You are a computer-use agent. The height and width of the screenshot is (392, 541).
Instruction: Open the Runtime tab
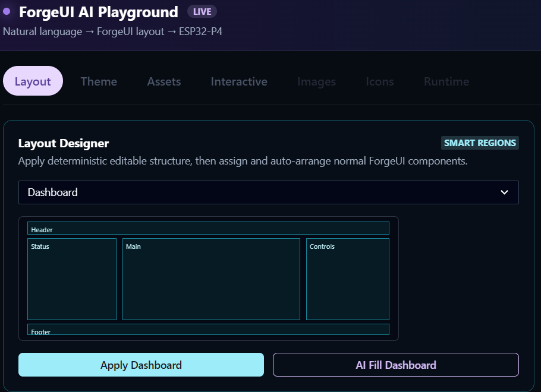coord(446,81)
